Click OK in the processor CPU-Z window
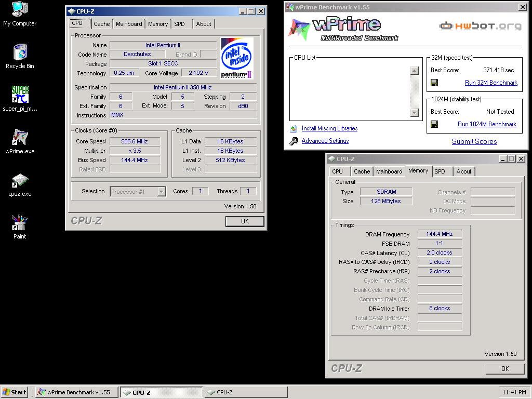Viewport: 532px width, 399px height. point(245,221)
